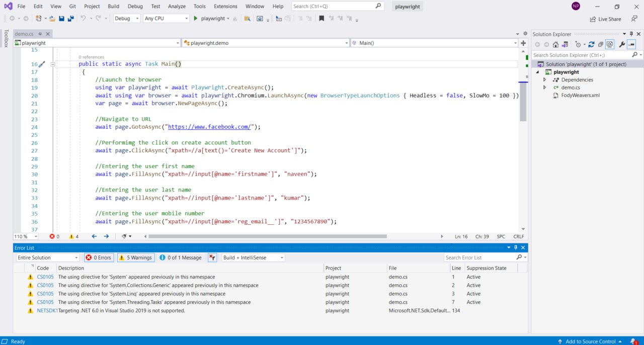The height and width of the screenshot is (345, 644).
Task: Toggle the 5 Warnings filter
Action: point(136,257)
